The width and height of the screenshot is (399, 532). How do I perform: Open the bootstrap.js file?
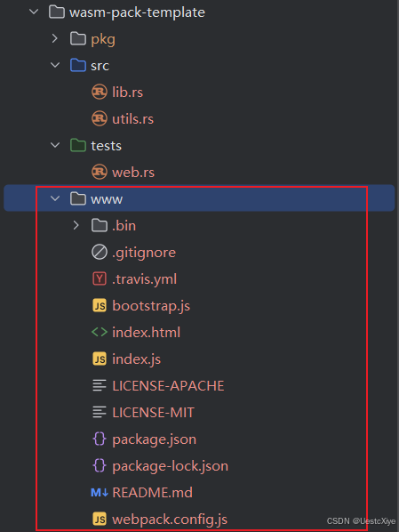click(151, 306)
